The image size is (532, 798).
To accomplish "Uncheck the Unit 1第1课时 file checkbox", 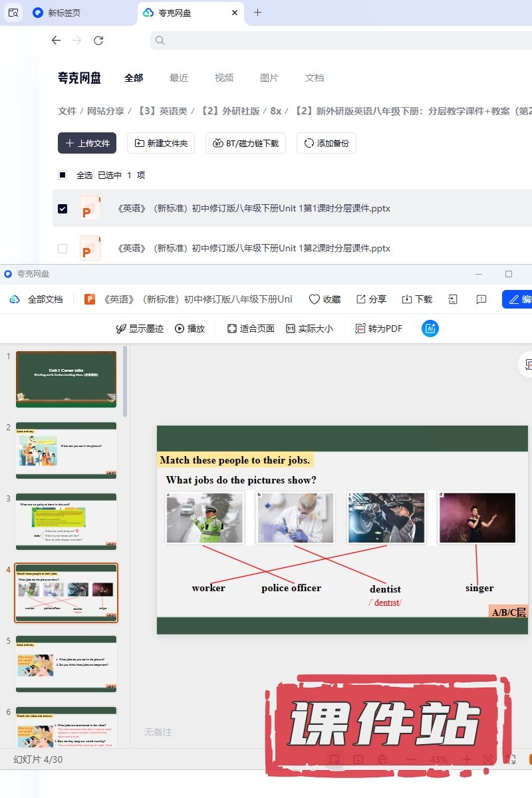I will 63,209.
